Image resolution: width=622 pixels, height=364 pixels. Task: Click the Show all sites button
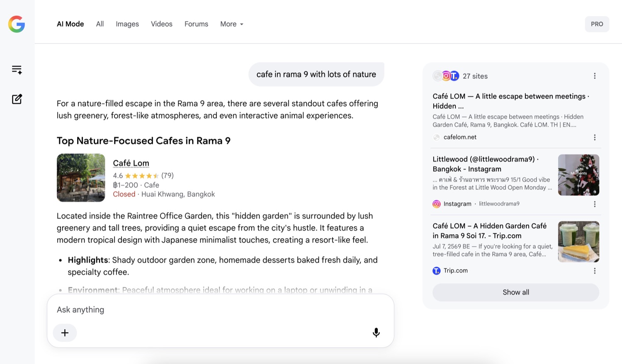(x=516, y=292)
